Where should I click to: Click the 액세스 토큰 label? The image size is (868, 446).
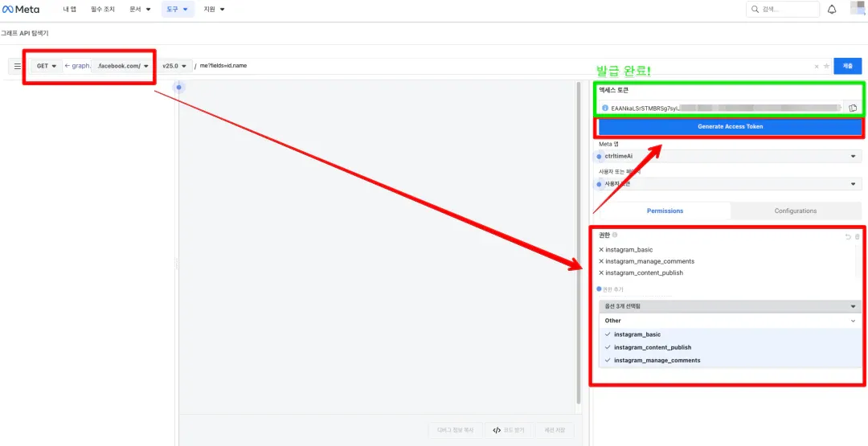point(613,90)
